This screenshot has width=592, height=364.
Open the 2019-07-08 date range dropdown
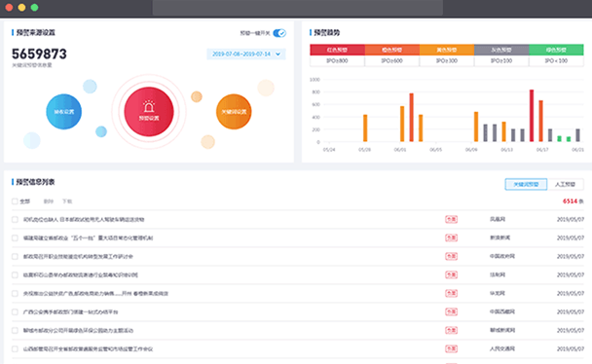245,54
